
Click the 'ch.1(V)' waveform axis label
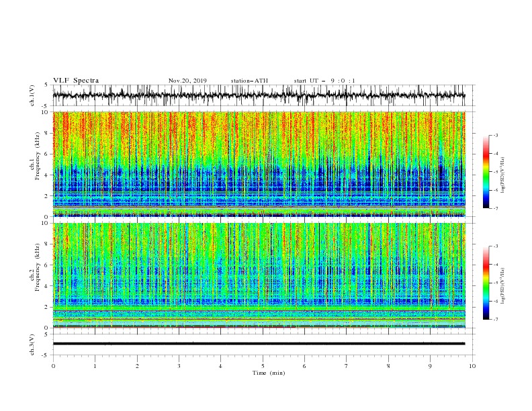[x=32, y=95]
